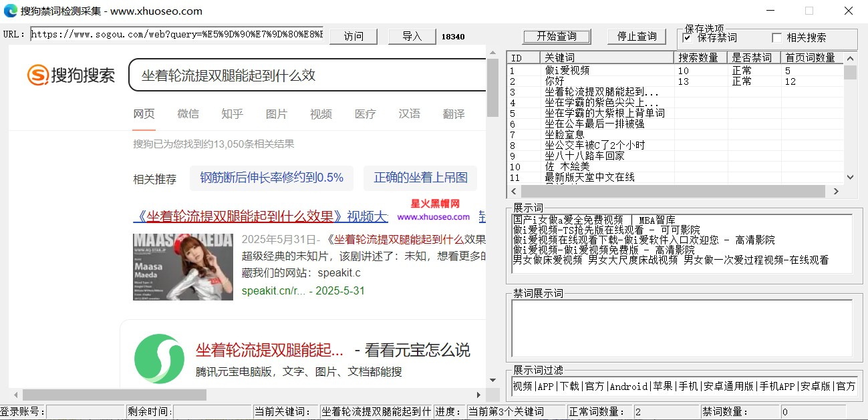Viewport: 868px width, 420px height.
Task: Minimize the application window
Action: (x=770, y=11)
